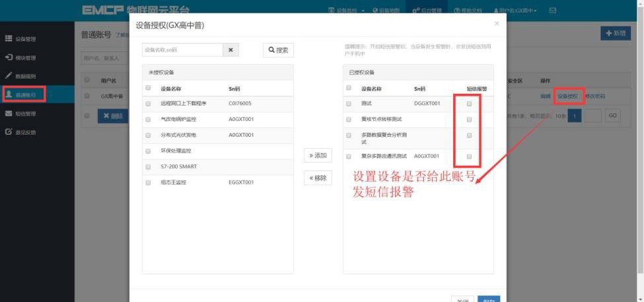Click the page number input box beside GO
Image resolution: width=644 pixels, height=302 pixels.
point(593,116)
